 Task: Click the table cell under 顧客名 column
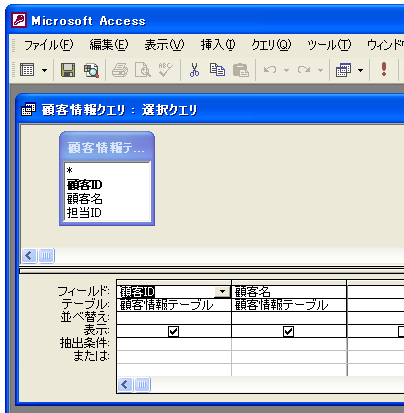[x=289, y=305]
